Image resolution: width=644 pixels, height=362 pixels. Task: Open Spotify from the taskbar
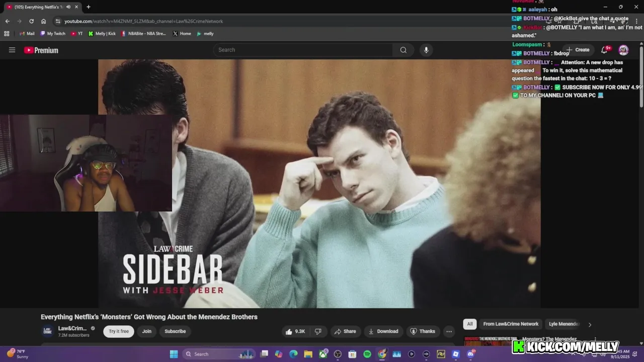click(367, 354)
